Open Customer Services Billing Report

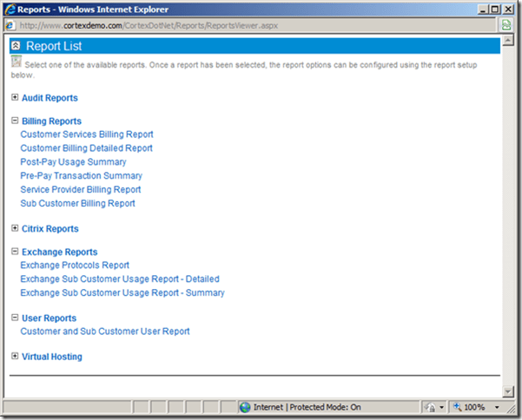pos(86,135)
